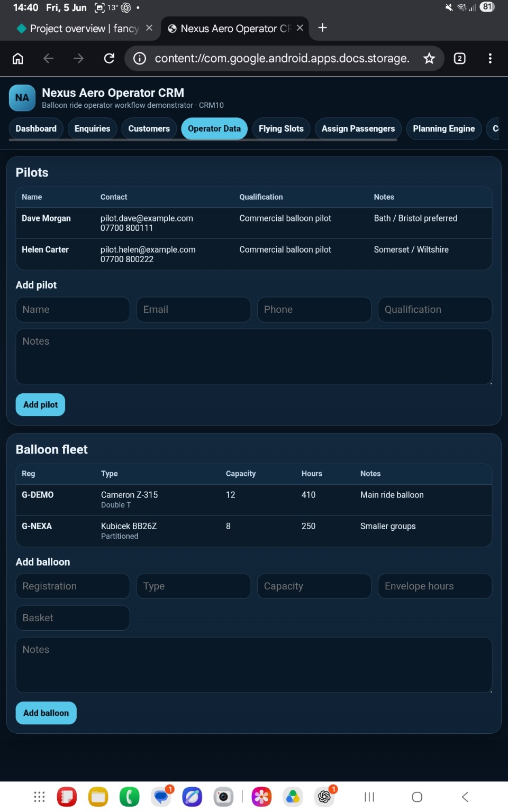Select the Dave Morgan pilot name
Image resolution: width=508 pixels, height=812 pixels.
pos(46,218)
